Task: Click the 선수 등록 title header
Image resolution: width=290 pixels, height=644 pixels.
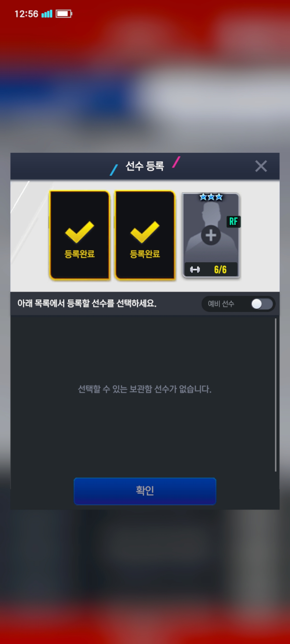Action: [145, 166]
